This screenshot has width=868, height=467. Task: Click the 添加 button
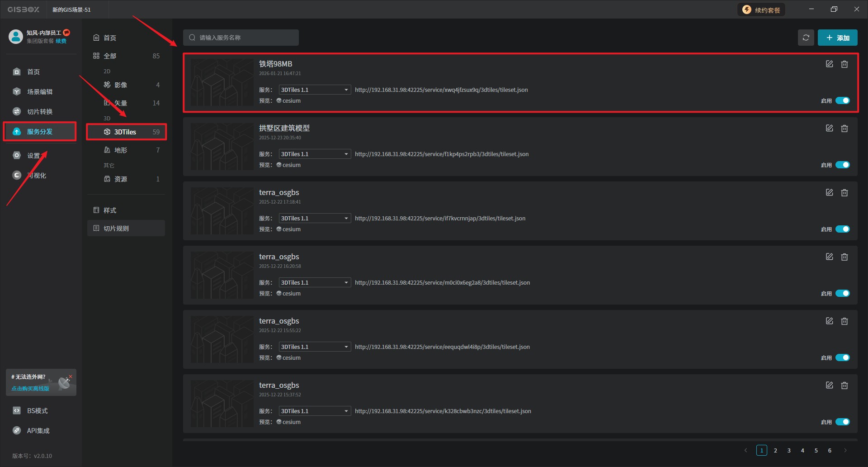[837, 38]
